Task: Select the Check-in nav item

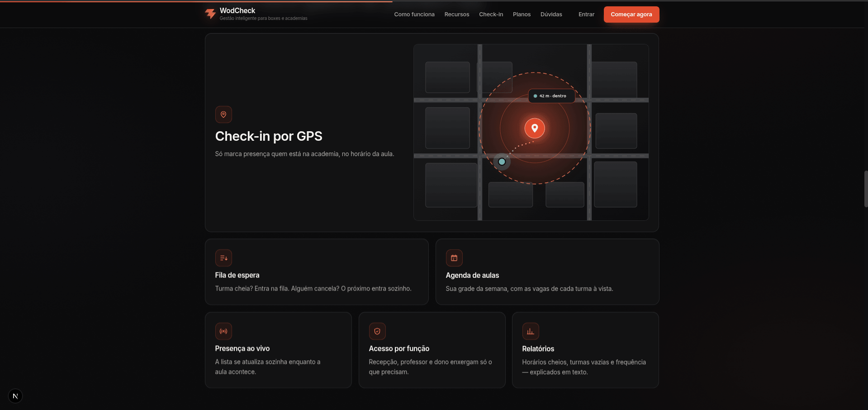Action: [x=491, y=14]
